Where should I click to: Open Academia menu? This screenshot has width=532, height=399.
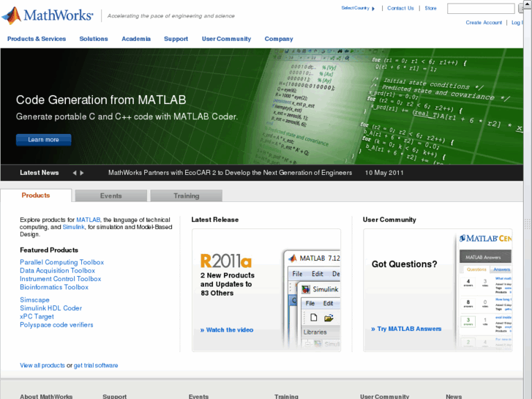pyautogui.click(x=136, y=39)
